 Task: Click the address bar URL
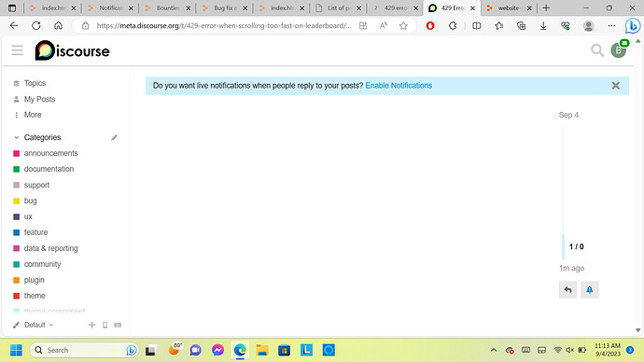tap(224, 25)
